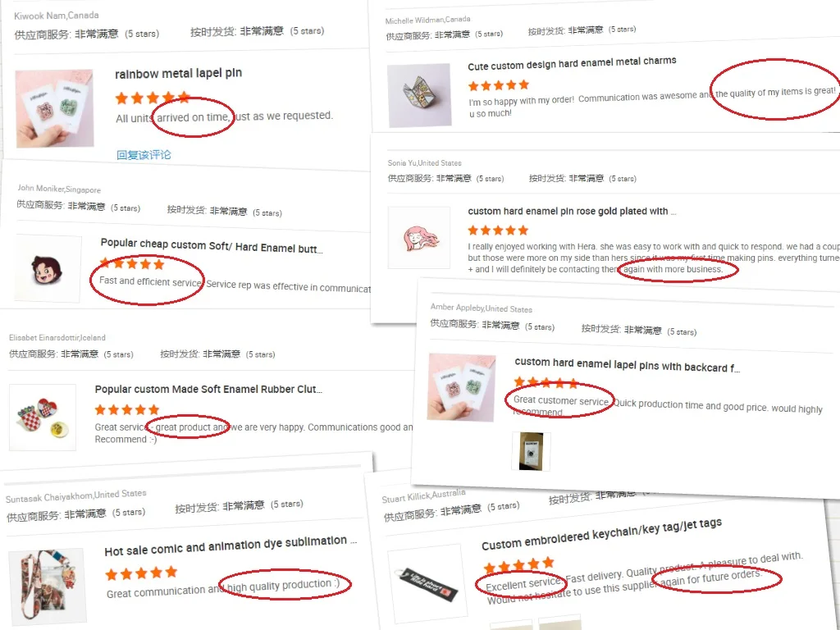The height and width of the screenshot is (630, 840).
Task: Open Popular custom Made Soft Enamel Rubber title
Action: pos(208,390)
